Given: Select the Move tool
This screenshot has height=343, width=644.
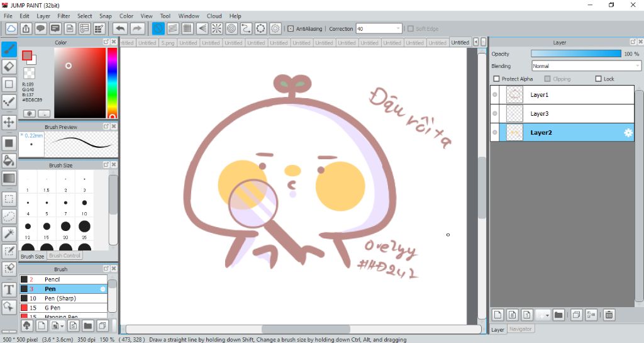Looking at the screenshot, I should click(x=9, y=122).
